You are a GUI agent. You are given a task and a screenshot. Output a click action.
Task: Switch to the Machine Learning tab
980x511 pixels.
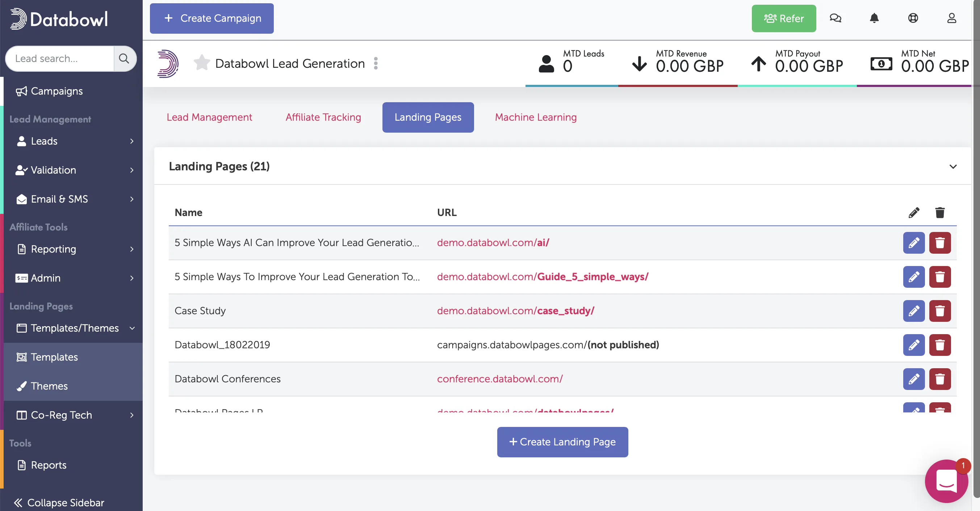click(536, 117)
